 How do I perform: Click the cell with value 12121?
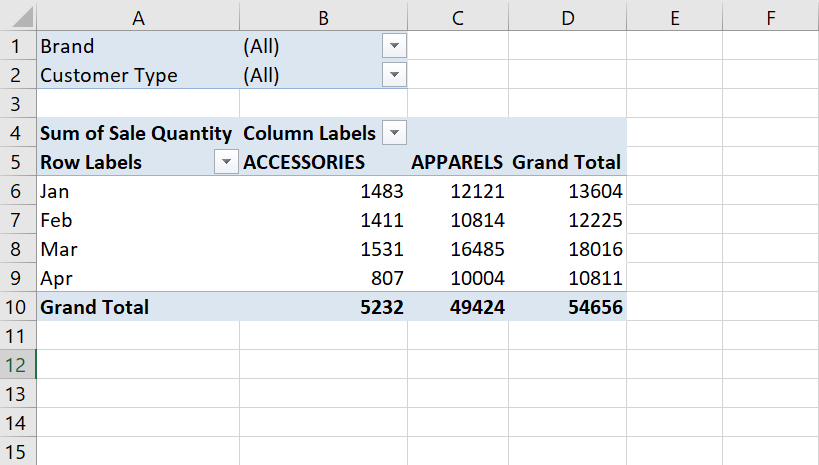pos(458,191)
